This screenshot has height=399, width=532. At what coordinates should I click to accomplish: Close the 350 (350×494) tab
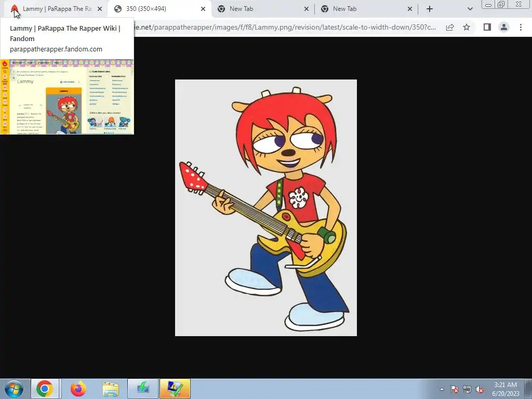click(x=203, y=9)
